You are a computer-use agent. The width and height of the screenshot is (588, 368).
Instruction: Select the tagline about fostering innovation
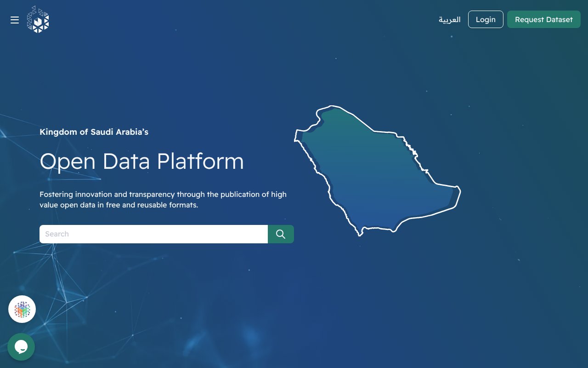[163, 199]
